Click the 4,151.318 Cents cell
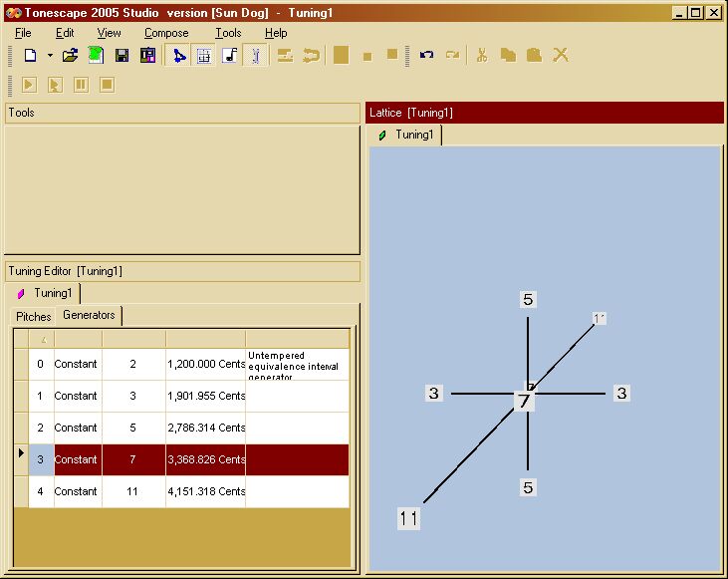 (x=206, y=491)
